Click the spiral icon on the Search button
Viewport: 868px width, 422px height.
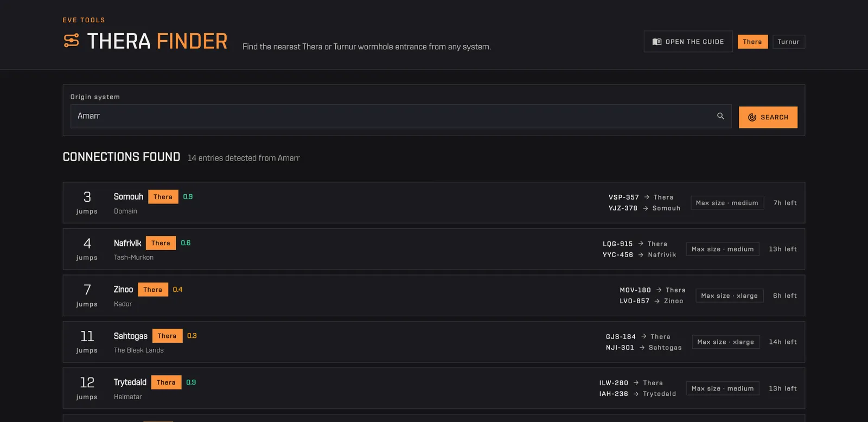tap(752, 117)
